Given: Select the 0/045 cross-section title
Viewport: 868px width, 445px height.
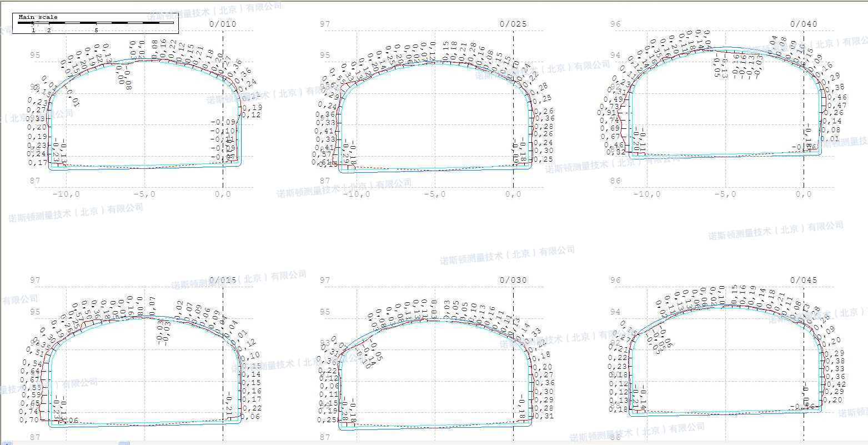Looking at the screenshot, I should pyautogui.click(x=804, y=280).
